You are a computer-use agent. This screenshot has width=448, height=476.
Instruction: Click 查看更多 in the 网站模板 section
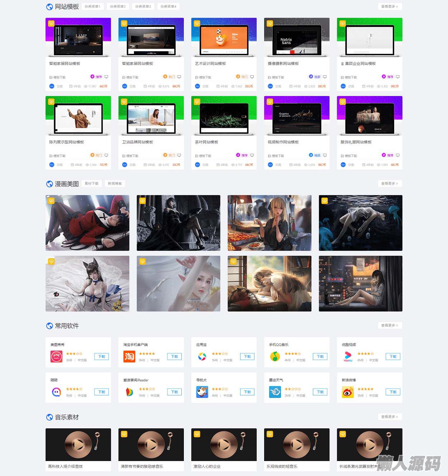(390, 6)
